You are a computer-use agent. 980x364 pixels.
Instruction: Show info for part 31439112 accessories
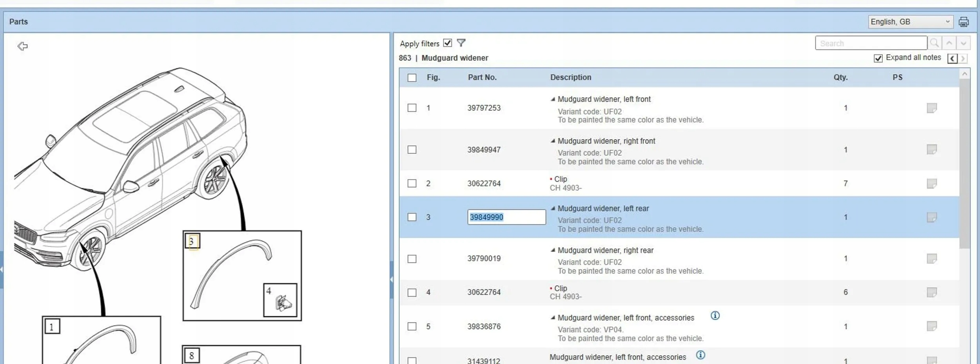point(701,355)
